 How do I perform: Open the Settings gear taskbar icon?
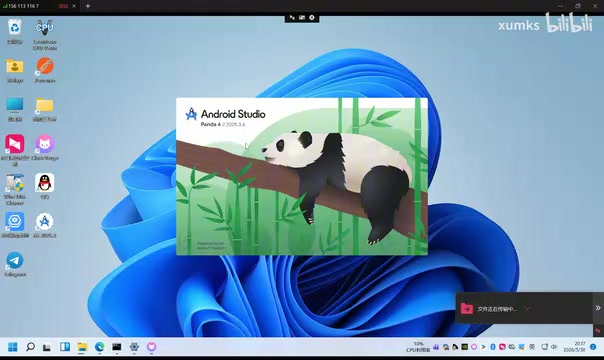click(134, 347)
